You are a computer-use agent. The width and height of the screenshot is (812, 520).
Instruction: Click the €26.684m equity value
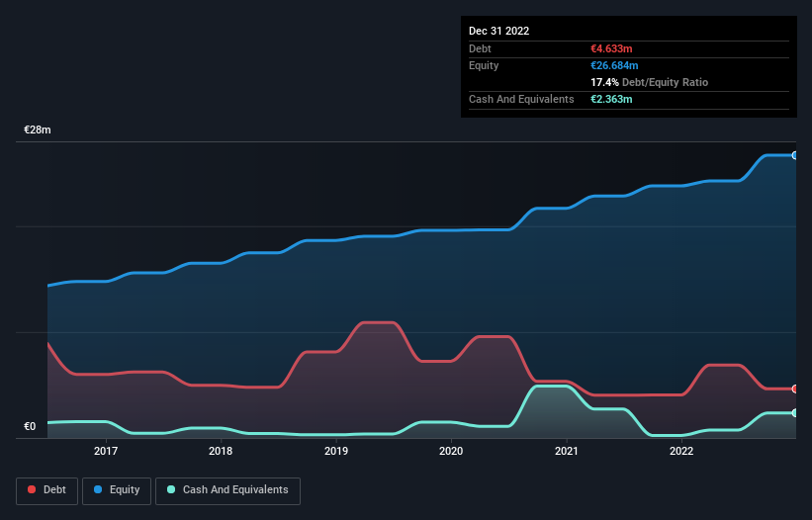click(614, 65)
